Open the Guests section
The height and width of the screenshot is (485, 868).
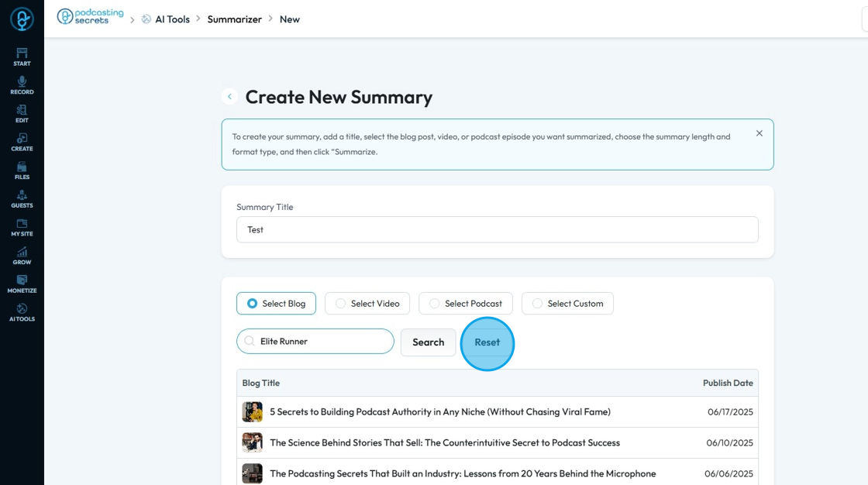[x=22, y=198]
